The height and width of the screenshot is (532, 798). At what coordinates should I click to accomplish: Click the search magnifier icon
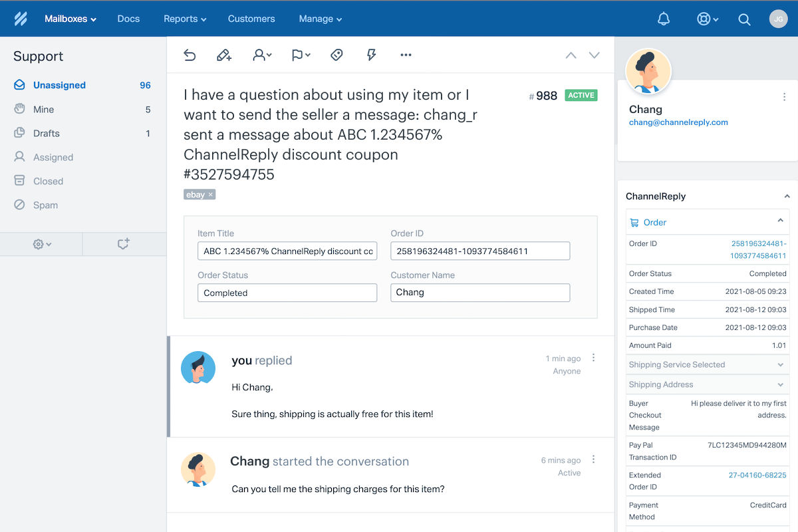point(744,19)
